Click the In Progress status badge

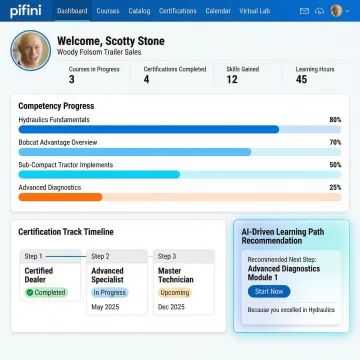[110, 293]
